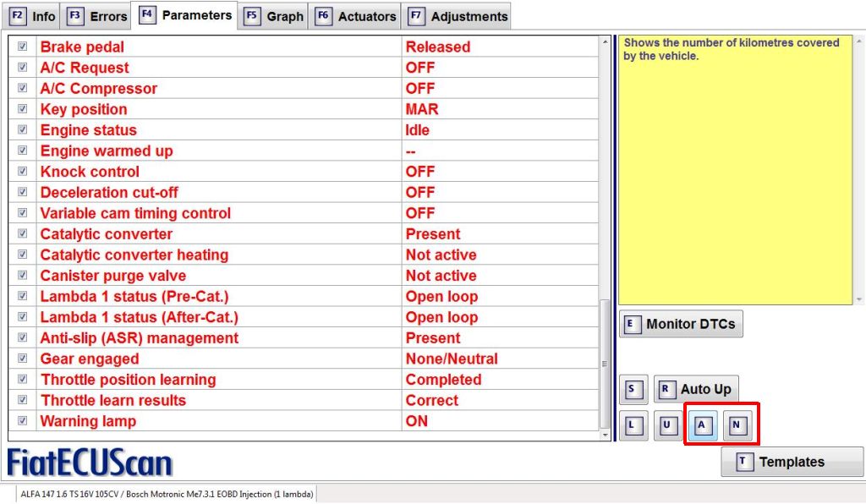Click parameter list scrollbar up arrow
Screen dimensions: 866x504
pyautogui.click(x=605, y=41)
